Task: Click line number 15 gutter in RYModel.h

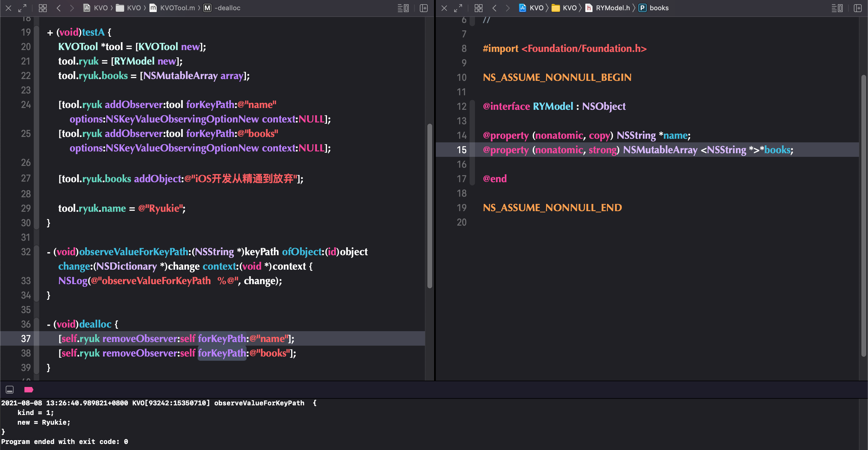Action: pos(462,150)
